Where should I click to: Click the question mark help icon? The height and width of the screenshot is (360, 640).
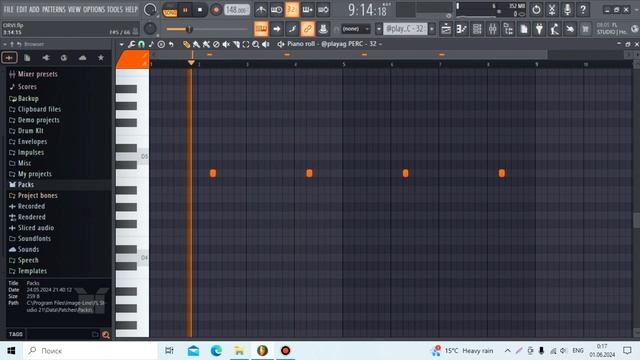point(583,9)
